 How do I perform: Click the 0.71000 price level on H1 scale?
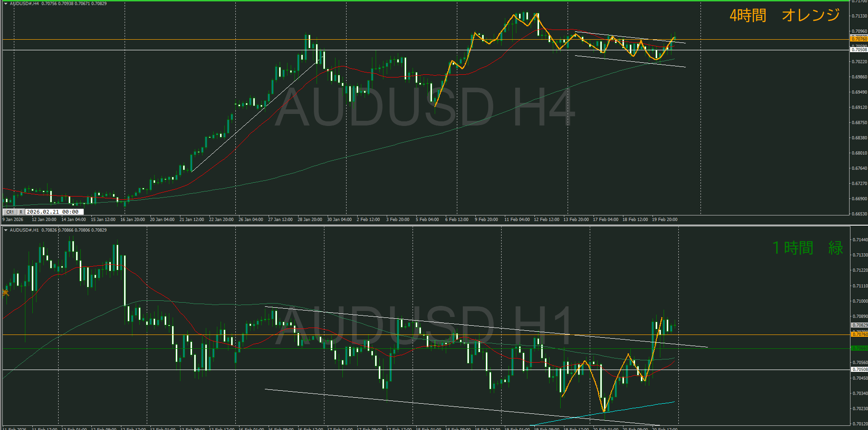pos(859,301)
